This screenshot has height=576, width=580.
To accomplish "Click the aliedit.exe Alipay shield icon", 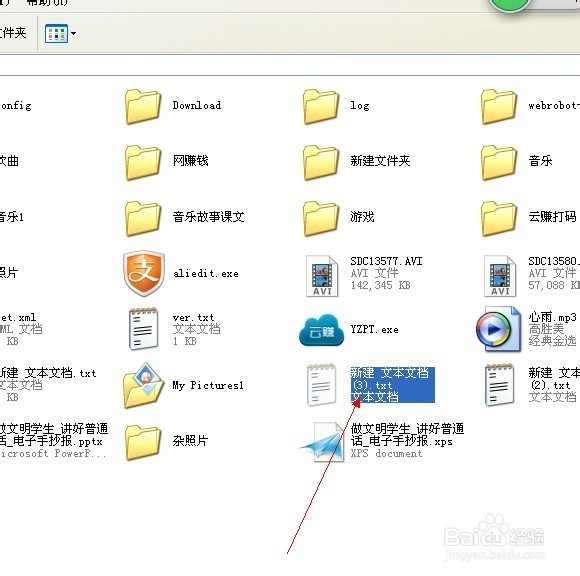I will click(x=144, y=273).
